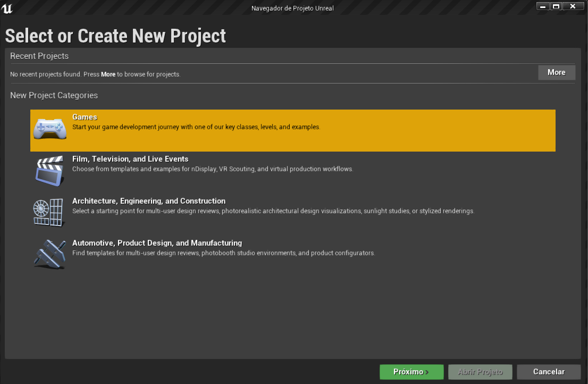This screenshot has width=588, height=384.
Task: Click the grayed-out Abrir Projeto button
Action: coord(480,372)
